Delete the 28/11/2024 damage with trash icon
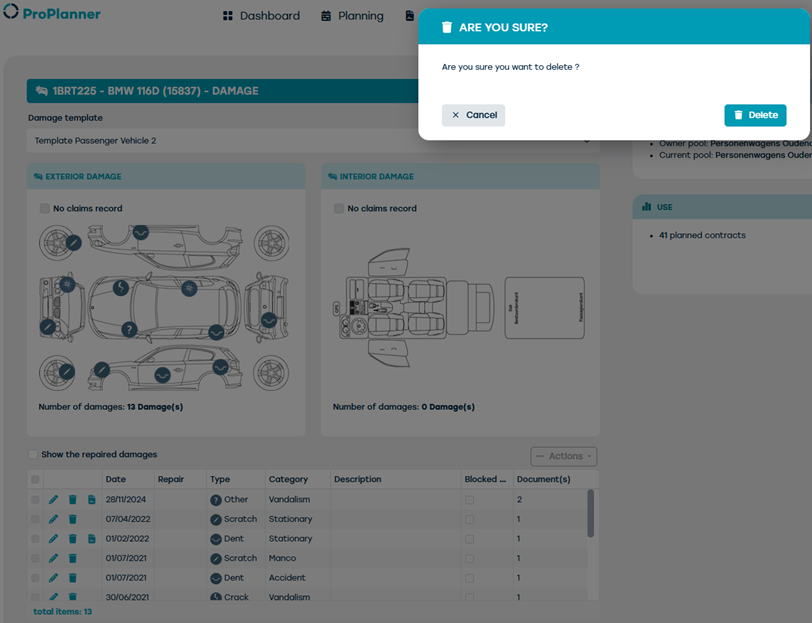The image size is (812, 623). point(72,500)
